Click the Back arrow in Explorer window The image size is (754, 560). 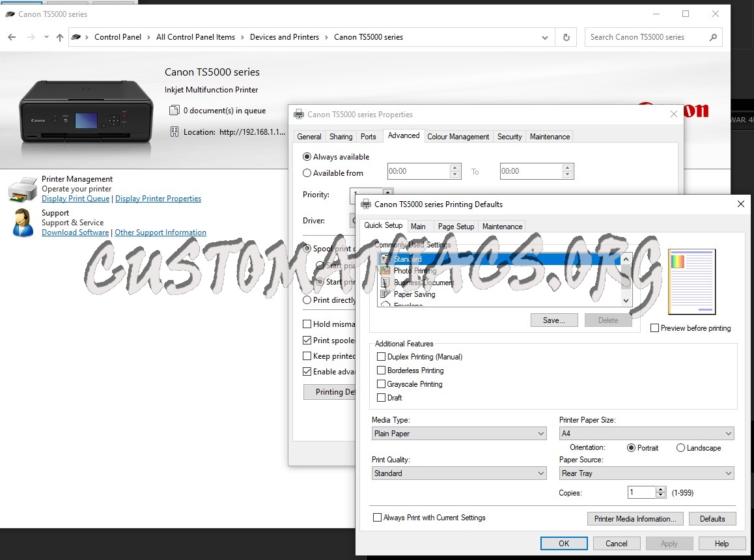click(12, 37)
